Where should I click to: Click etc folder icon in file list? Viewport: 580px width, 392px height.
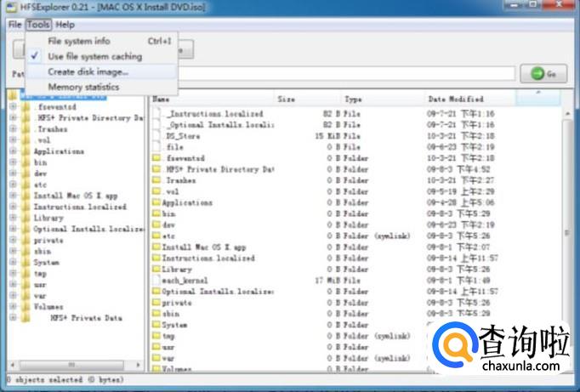pyautogui.click(x=156, y=236)
